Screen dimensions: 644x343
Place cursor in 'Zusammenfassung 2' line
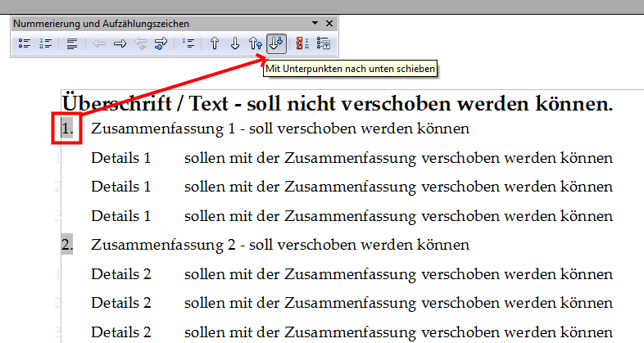280,245
